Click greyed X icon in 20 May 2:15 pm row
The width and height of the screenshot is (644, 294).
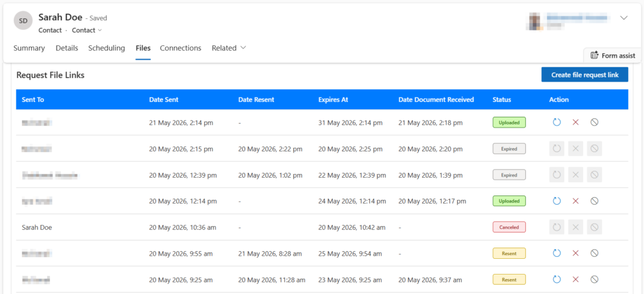pyautogui.click(x=575, y=148)
